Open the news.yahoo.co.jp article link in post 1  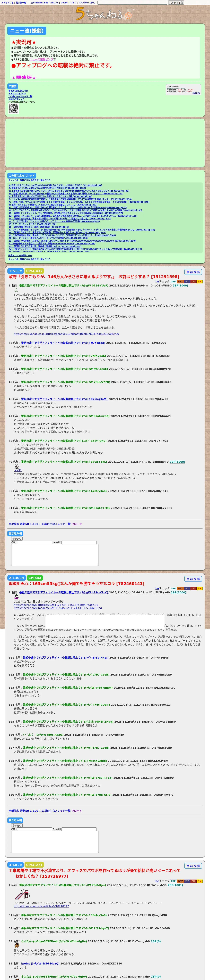pos(66,334)
